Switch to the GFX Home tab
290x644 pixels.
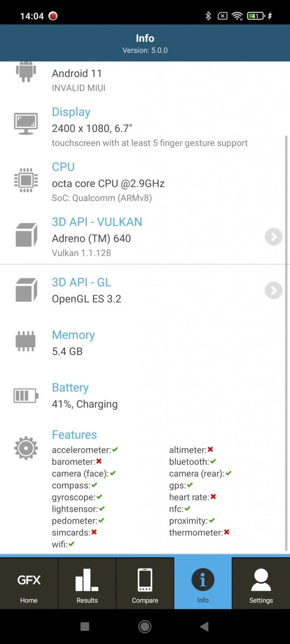tap(29, 583)
